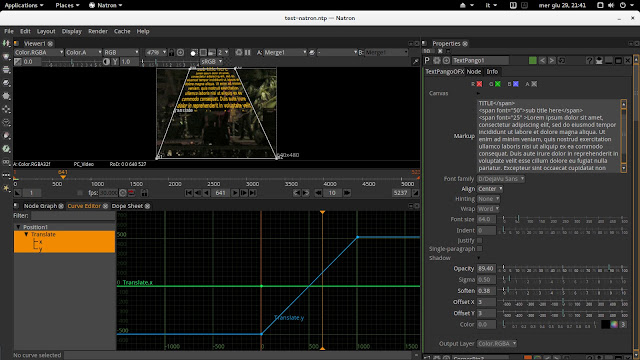Click the current frame field showing 641

pos(220,193)
